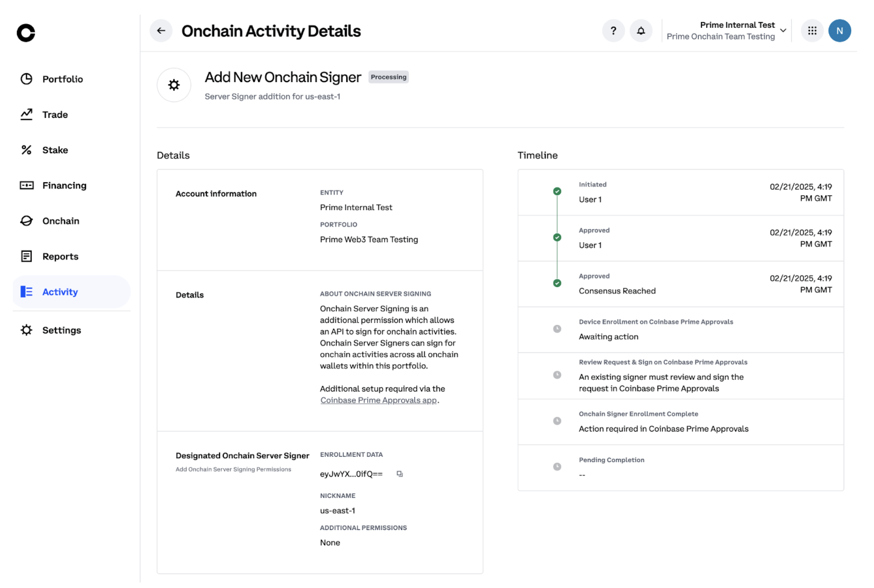
Task: Open Settings in the sidebar
Action: pos(61,330)
